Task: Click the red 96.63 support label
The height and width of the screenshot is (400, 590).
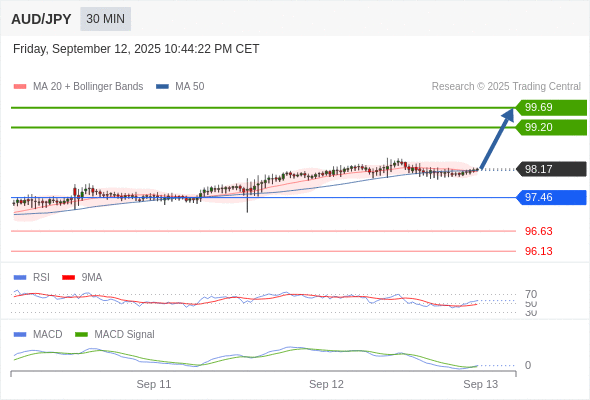Action: [538, 231]
